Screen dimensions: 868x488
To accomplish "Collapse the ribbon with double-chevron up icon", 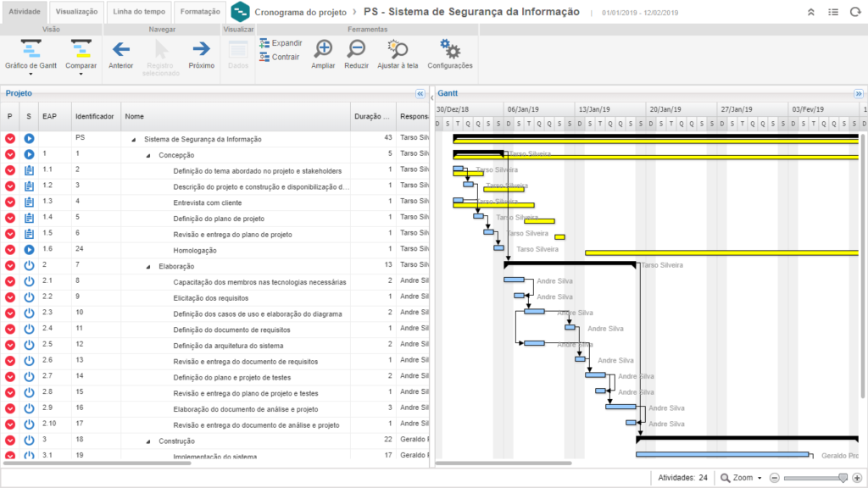I will pyautogui.click(x=811, y=13).
